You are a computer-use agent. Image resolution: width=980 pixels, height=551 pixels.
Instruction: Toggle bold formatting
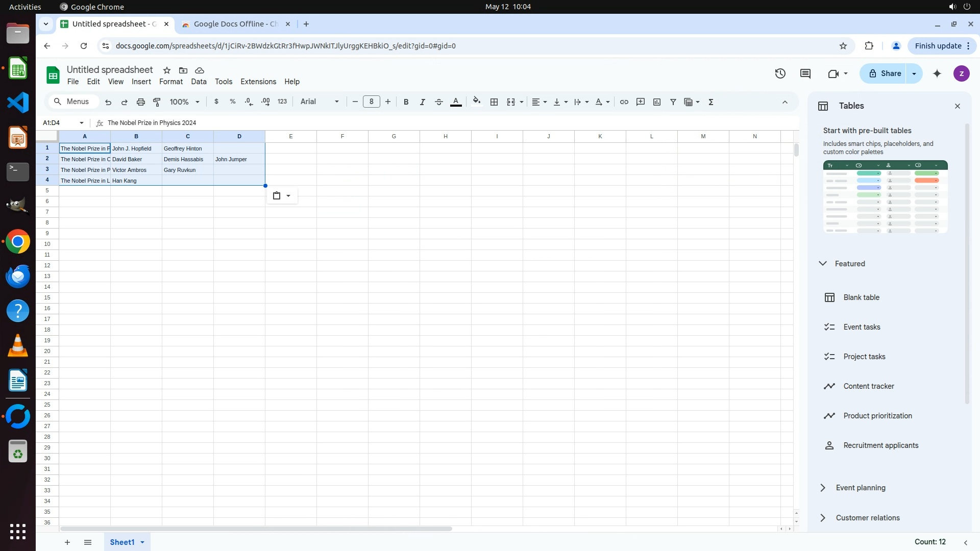click(x=406, y=102)
